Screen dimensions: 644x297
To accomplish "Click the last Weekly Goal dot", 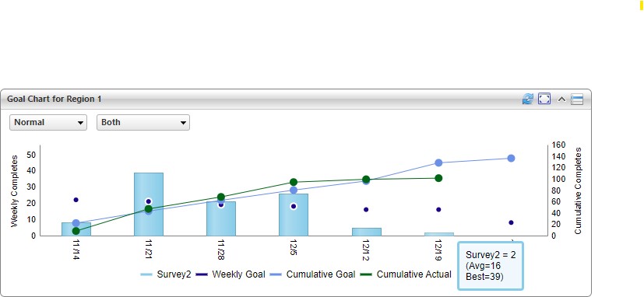I will (512, 222).
